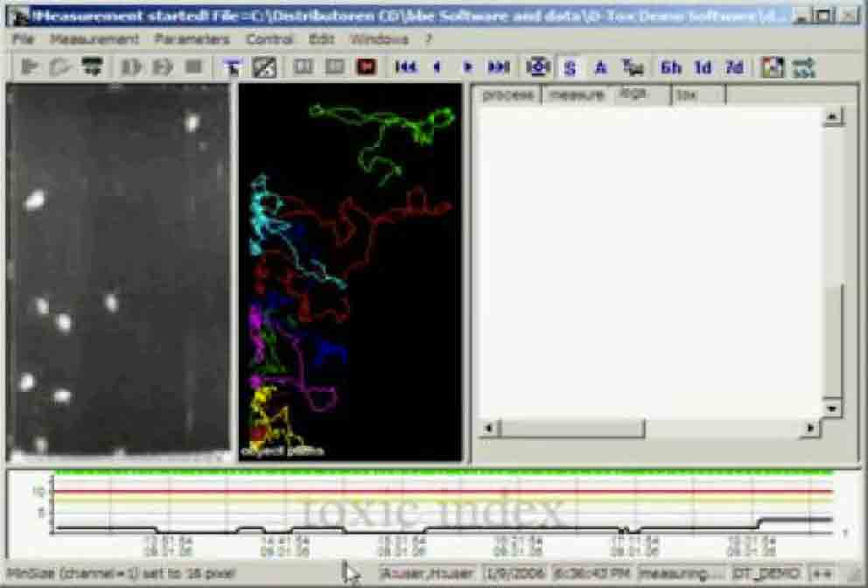Click the T-with-graph toolbar icon
This screenshot has height=588, width=868.
[632, 67]
